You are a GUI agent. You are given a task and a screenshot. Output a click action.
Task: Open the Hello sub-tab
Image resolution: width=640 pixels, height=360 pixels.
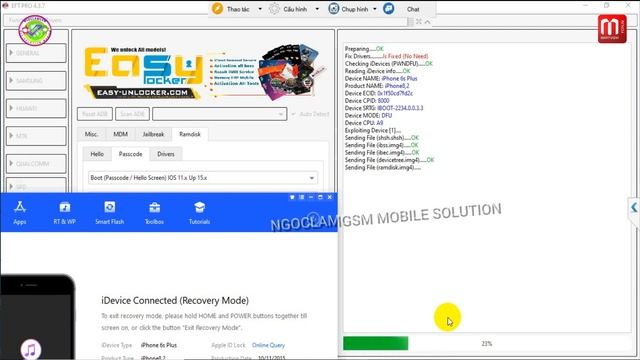tap(97, 154)
